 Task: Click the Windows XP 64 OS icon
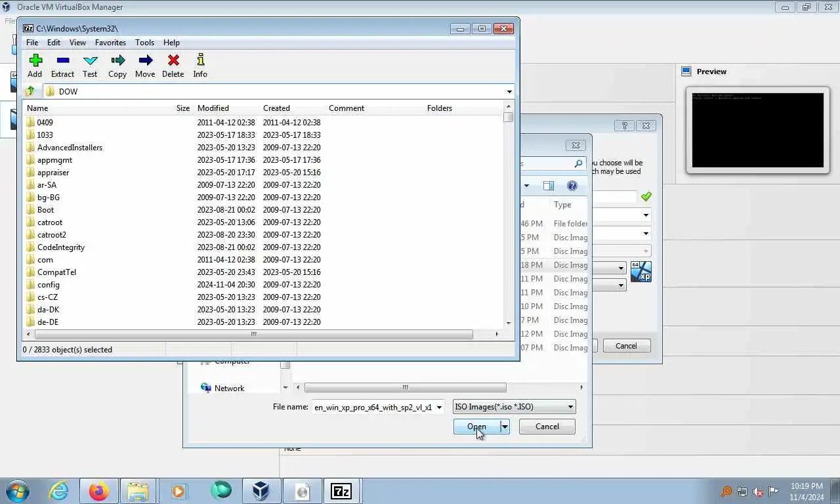click(641, 272)
